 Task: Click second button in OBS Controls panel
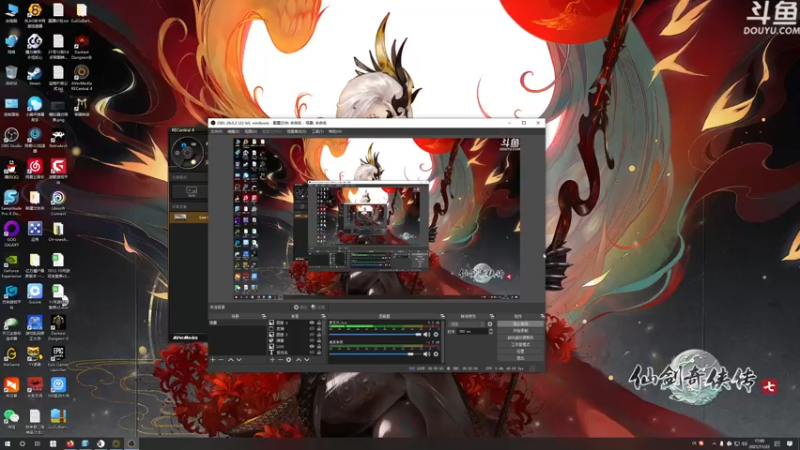point(520,331)
